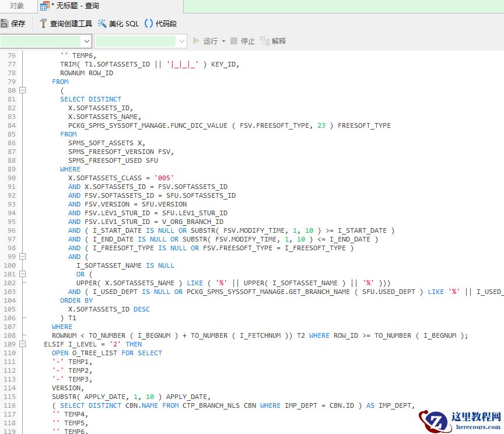
Task: Open Code Snippets (代码段) panel
Action: point(161,23)
